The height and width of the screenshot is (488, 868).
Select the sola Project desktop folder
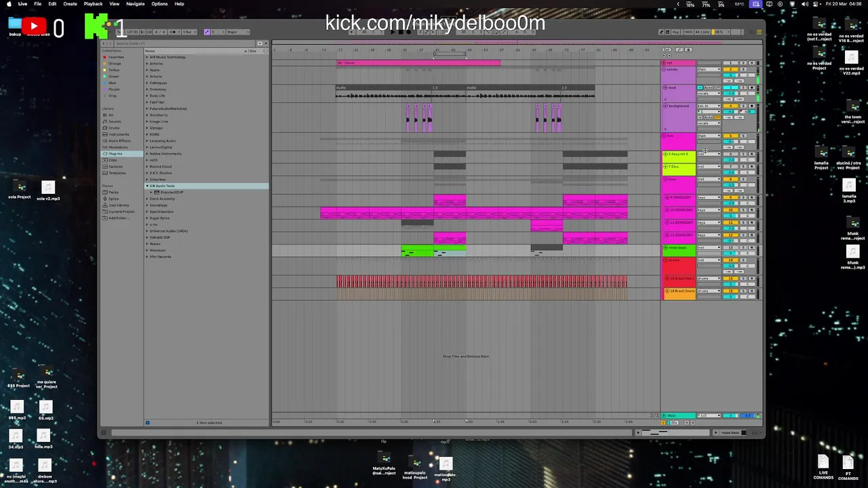tap(20, 190)
